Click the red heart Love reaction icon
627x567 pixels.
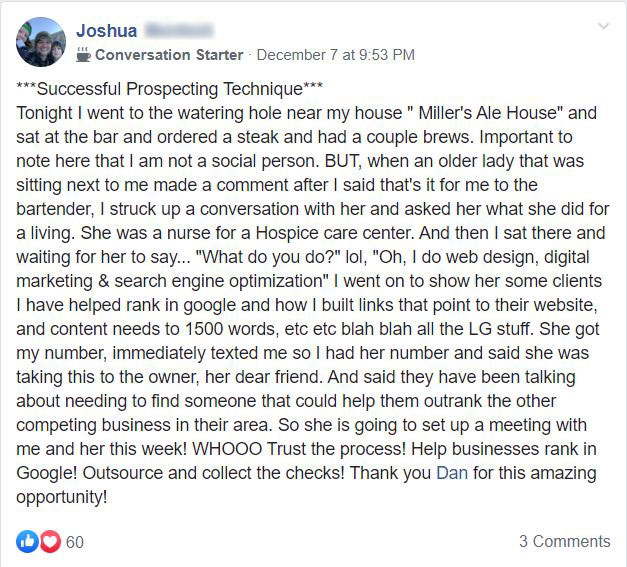pyautogui.click(x=50, y=541)
